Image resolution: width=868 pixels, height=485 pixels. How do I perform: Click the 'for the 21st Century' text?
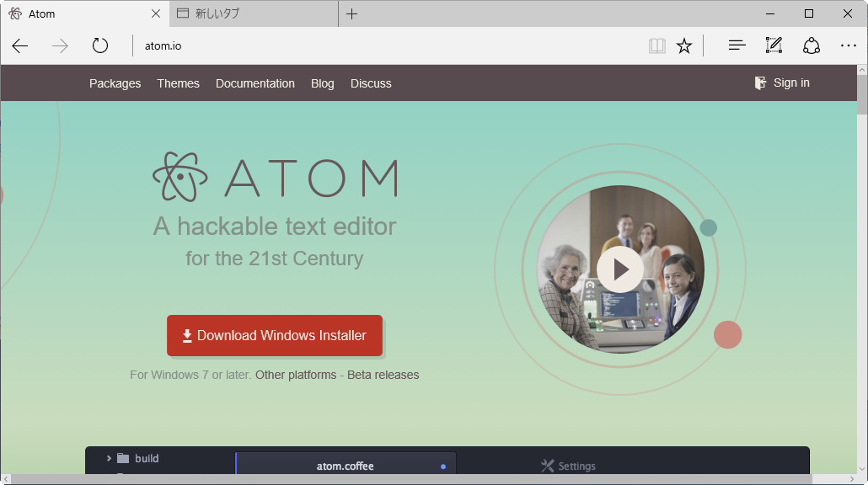point(275,258)
